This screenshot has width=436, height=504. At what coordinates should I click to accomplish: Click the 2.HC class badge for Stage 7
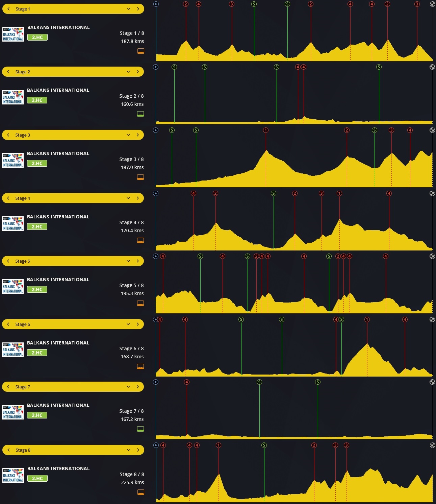coord(37,415)
